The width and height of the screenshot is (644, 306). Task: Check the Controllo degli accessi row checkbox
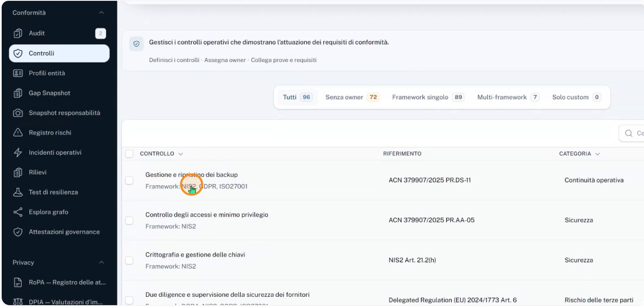pyautogui.click(x=129, y=220)
